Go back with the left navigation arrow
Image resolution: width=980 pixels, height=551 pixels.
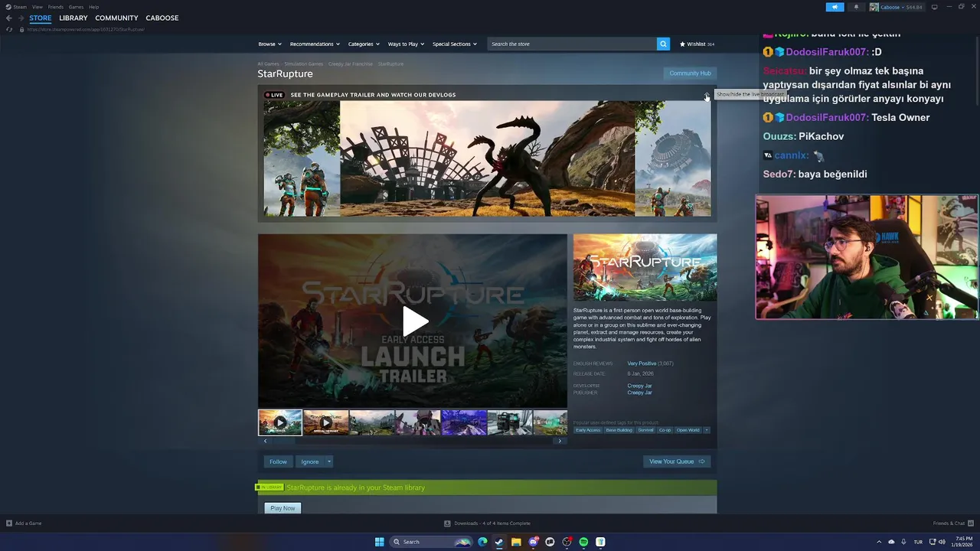point(9,18)
